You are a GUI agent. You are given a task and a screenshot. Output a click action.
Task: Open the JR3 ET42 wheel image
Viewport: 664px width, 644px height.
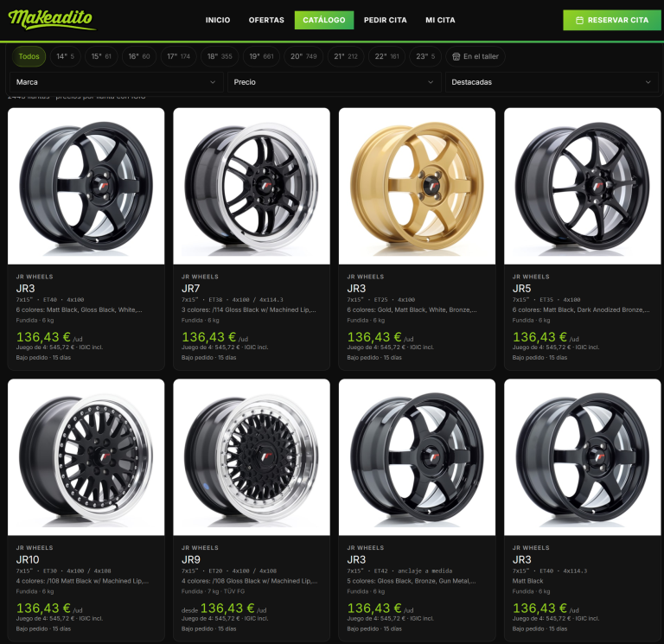click(x=417, y=457)
